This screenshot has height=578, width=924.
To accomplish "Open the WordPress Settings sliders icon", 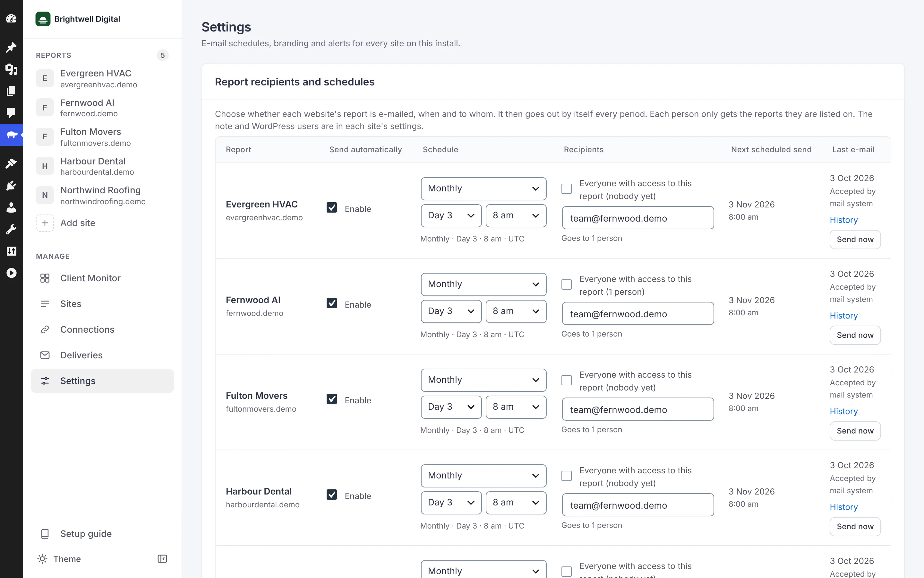I will point(12,251).
